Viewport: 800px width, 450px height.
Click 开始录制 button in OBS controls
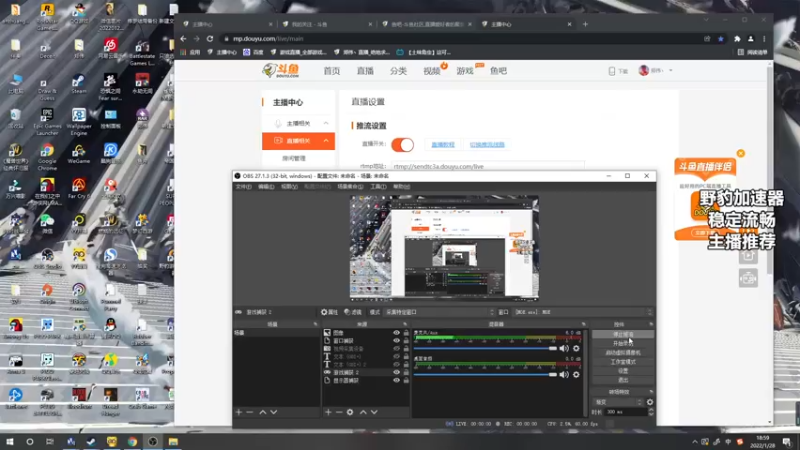623,343
